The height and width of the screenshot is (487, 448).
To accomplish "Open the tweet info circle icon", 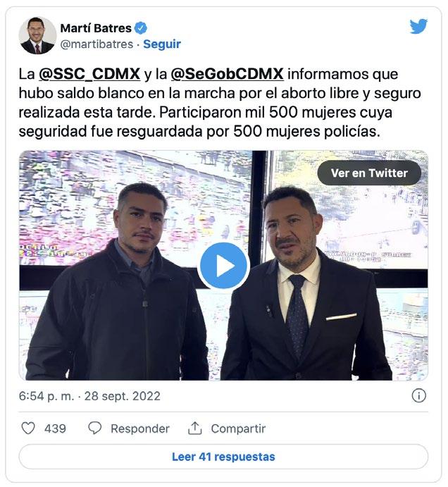I will (419, 396).
